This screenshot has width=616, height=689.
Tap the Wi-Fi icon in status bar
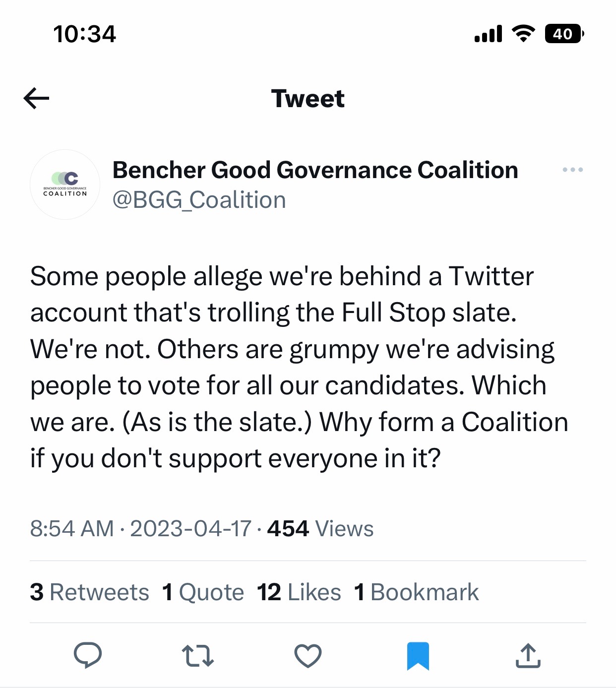click(523, 34)
